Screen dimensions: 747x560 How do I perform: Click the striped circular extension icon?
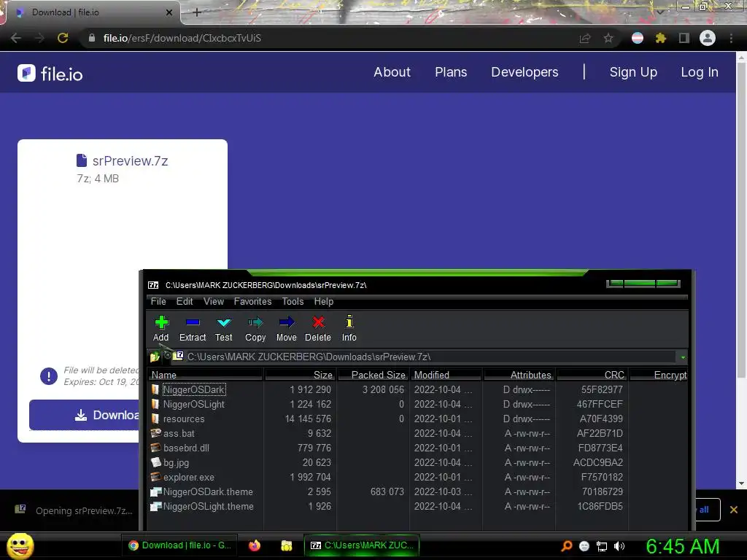[x=638, y=38]
